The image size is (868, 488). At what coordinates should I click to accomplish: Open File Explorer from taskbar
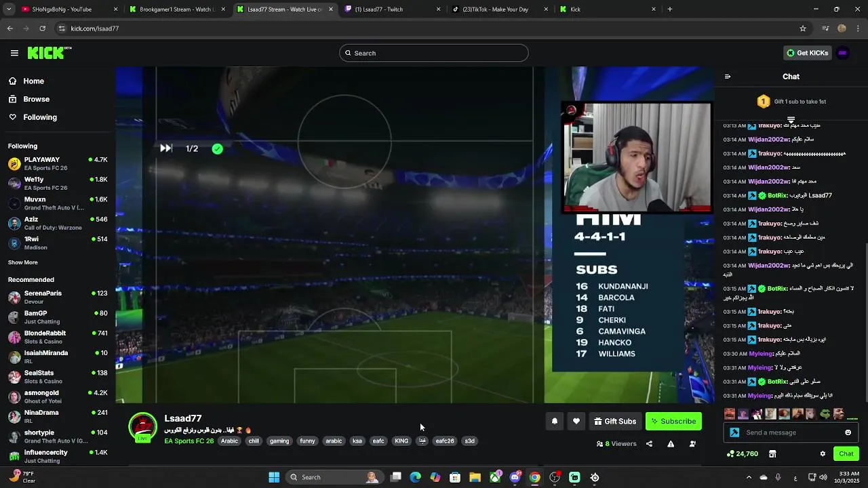coord(475,477)
